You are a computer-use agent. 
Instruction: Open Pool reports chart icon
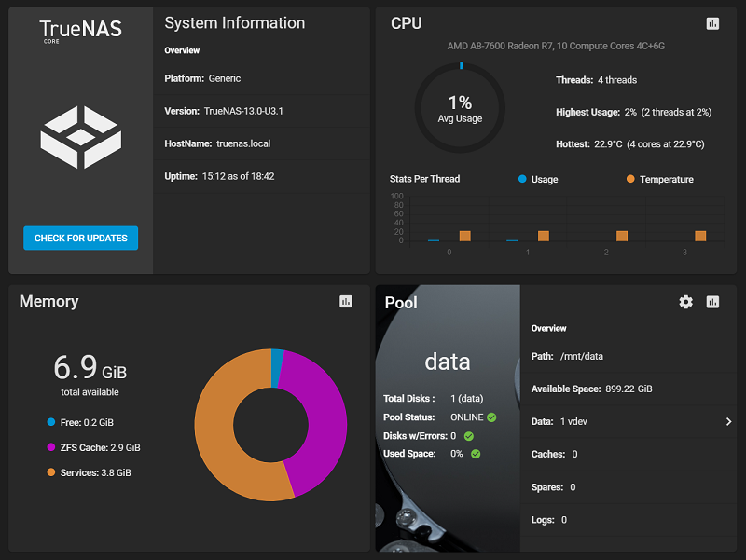pos(712,302)
